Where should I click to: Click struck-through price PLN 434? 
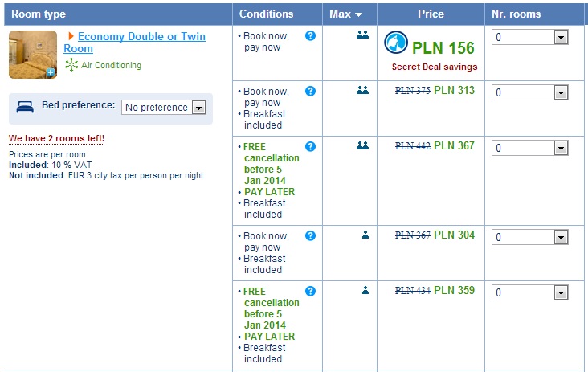(413, 291)
